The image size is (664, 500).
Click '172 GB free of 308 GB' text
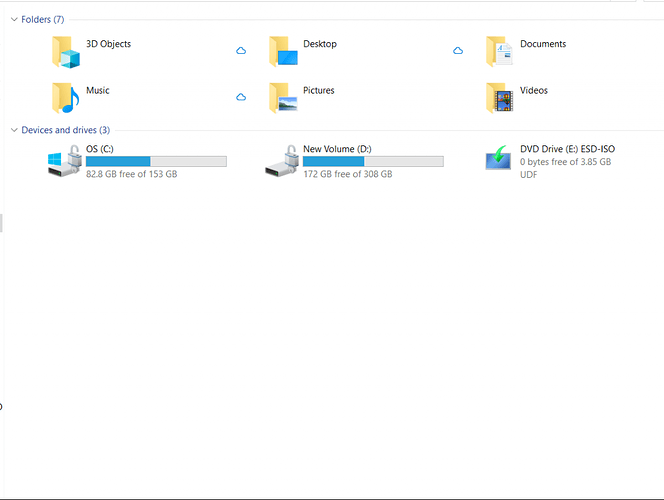(348, 174)
